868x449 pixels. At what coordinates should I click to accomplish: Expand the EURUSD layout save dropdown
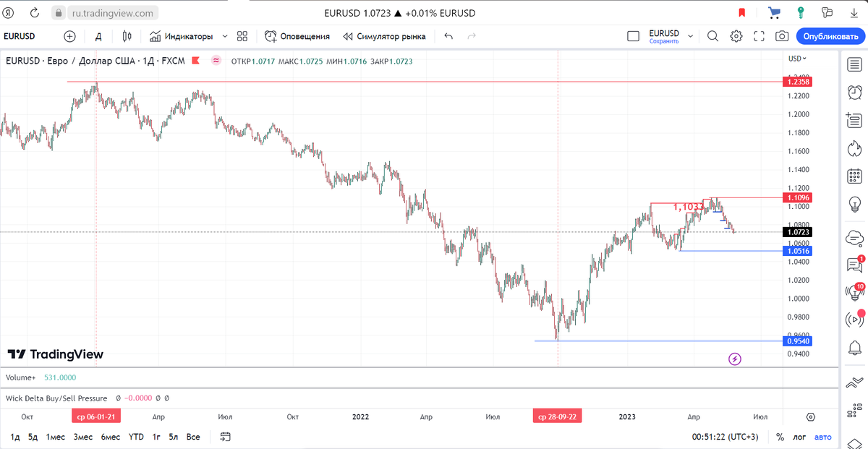[692, 36]
